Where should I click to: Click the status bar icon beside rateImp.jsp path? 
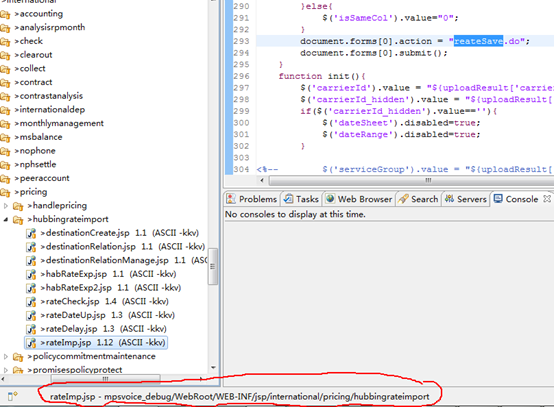pos(12,396)
